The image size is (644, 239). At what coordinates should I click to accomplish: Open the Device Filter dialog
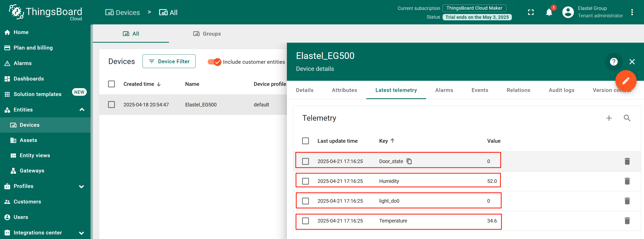pos(169,61)
